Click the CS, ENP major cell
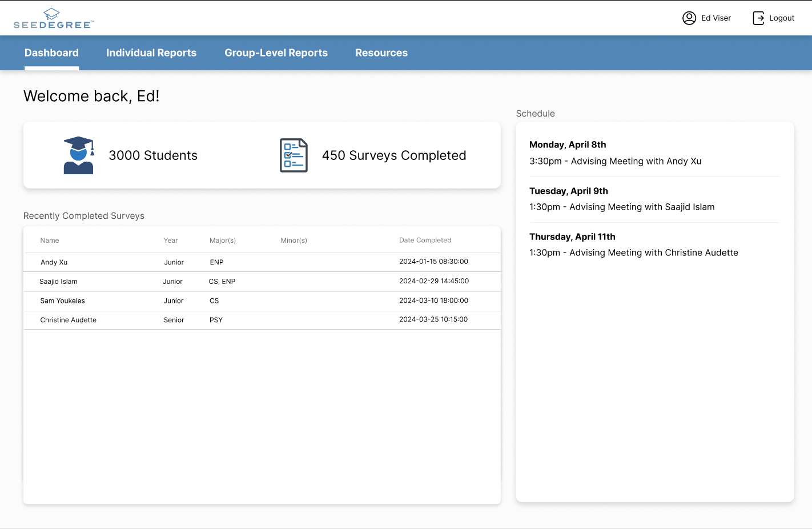 click(x=222, y=282)
